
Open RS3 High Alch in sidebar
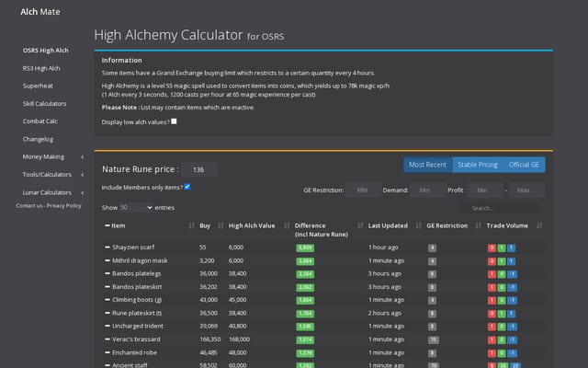click(x=41, y=68)
